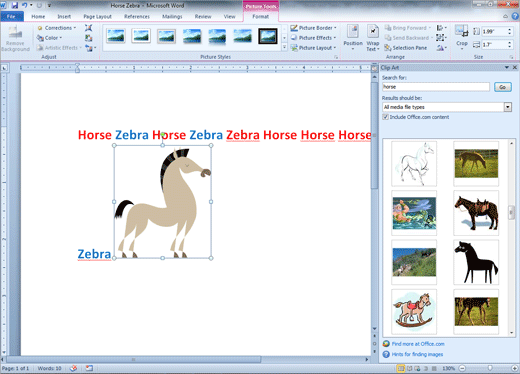The height and width of the screenshot is (374, 520).
Task: Click the zoom slider in status bar
Action: (489, 368)
